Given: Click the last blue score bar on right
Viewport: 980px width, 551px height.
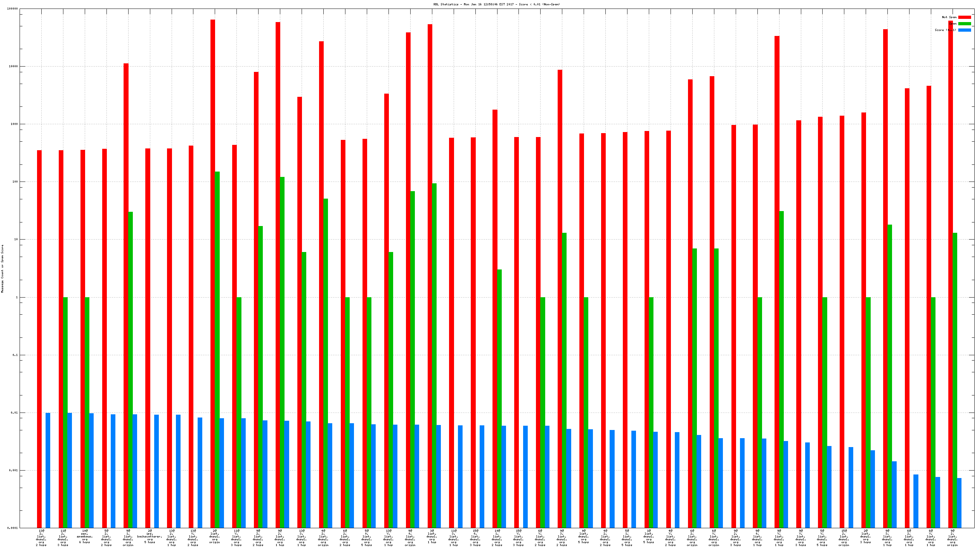Looking at the screenshot, I should tap(959, 503).
